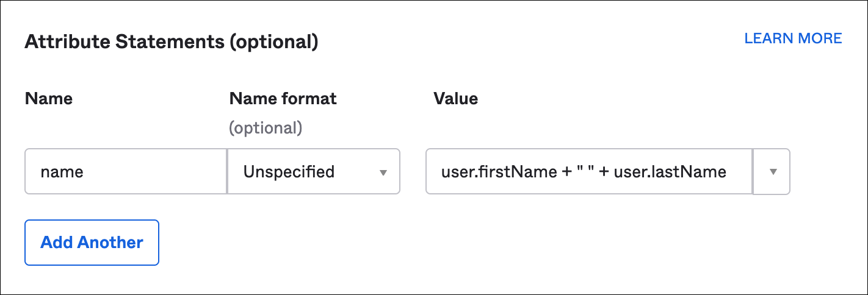Open the LEARN MORE link
The height and width of the screenshot is (295, 868).
pyautogui.click(x=793, y=38)
